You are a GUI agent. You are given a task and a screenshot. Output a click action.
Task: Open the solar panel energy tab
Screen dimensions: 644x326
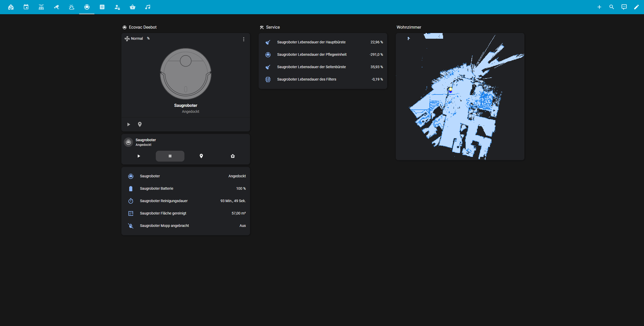(x=41, y=7)
